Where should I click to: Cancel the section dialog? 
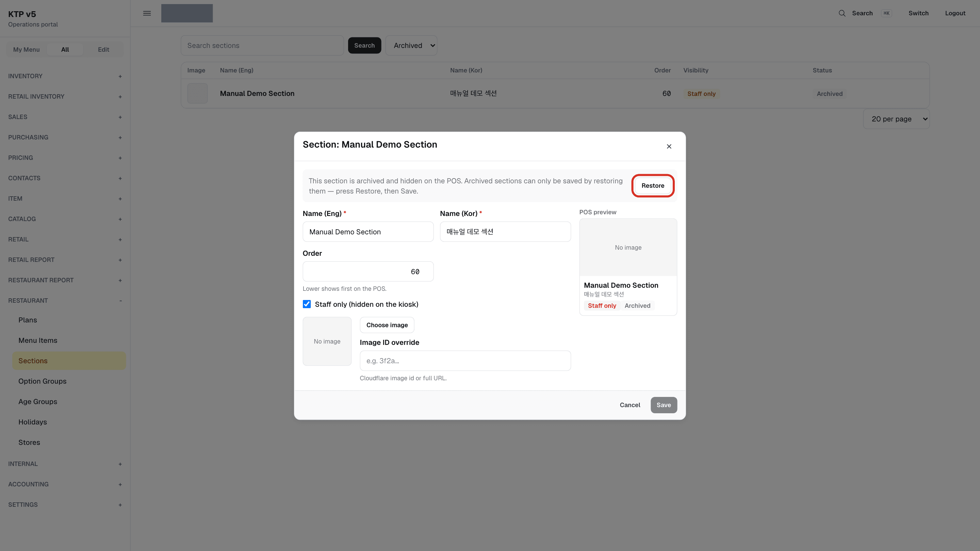click(x=630, y=405)
